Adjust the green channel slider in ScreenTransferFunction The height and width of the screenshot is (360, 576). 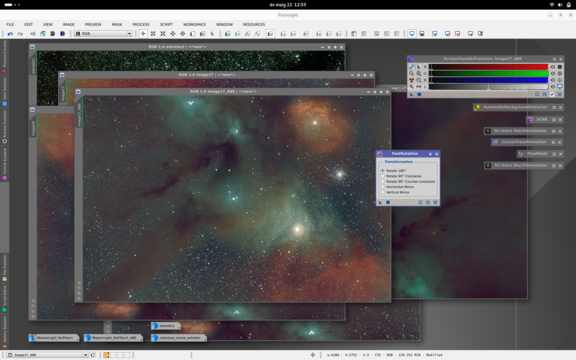[x=489, y=73]
